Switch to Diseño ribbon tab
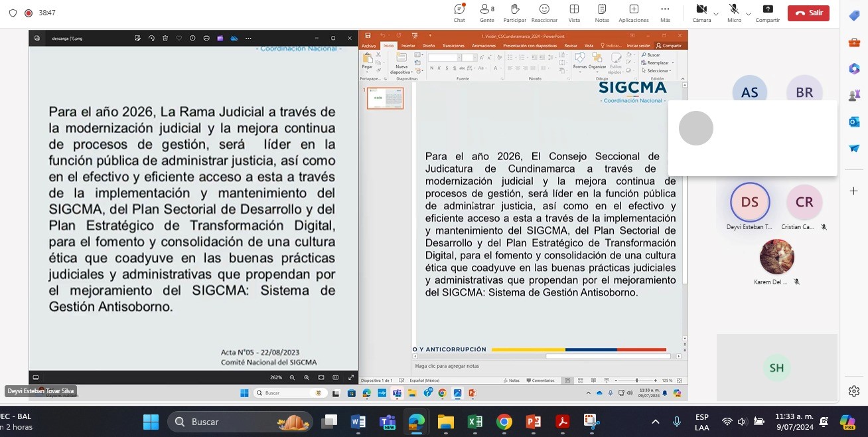Viewport: 868px width, 437px height. coord(429,46)
